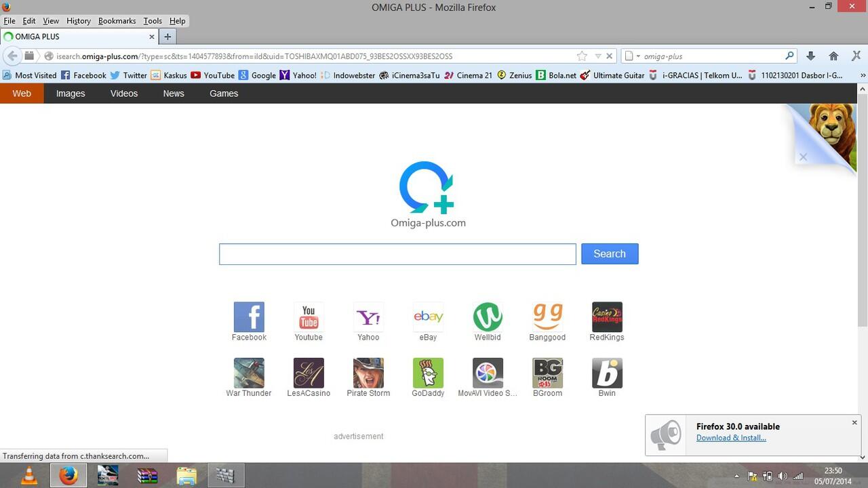Viewport: 868px width, 488px height.
Task: Open the Pirate Storm shortcut icon
Action: (368, 372)
